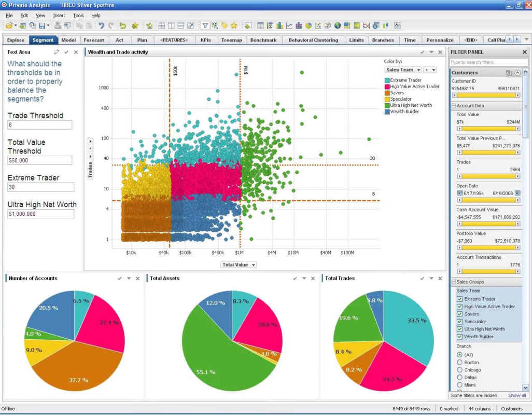Image resolution: width=532 pixels, height=415 pixels.
Task: Open the Insert menu
Action: click(x=59, y=16)
